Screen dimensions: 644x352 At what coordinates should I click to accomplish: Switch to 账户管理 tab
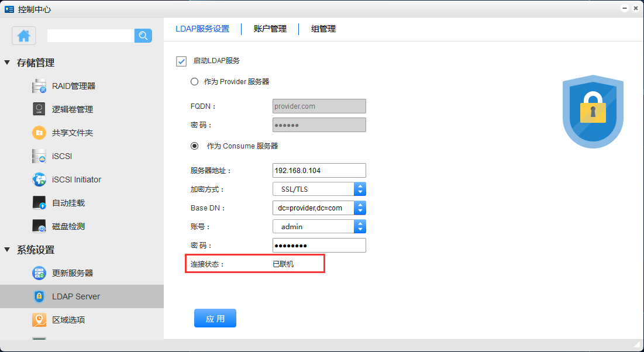[270, 29]
